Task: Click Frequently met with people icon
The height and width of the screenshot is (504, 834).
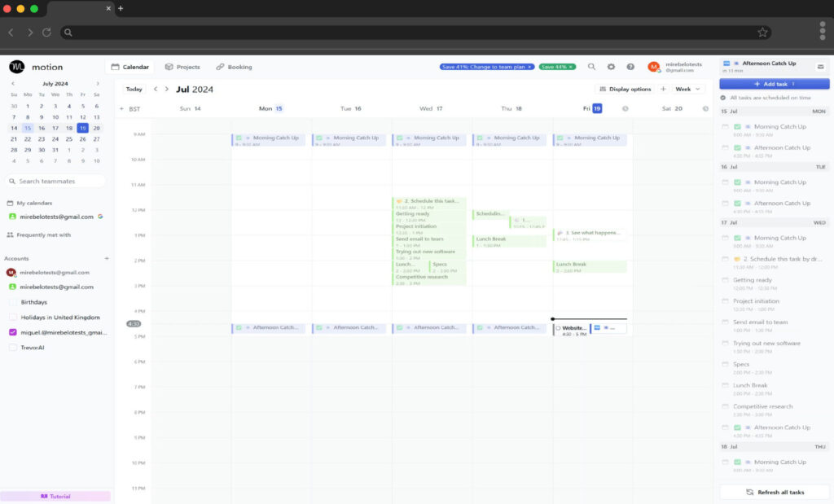Action: pyautogui.click(x=10, y=234)
